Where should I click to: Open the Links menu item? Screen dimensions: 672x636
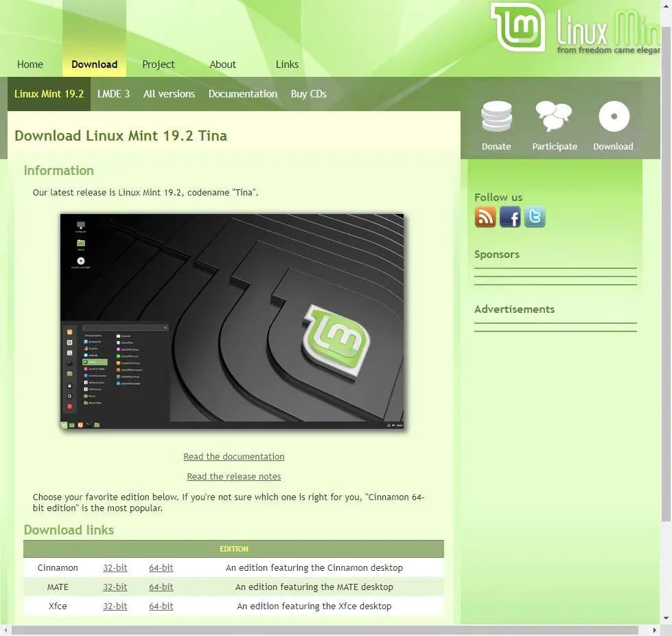tap(287, 64)
